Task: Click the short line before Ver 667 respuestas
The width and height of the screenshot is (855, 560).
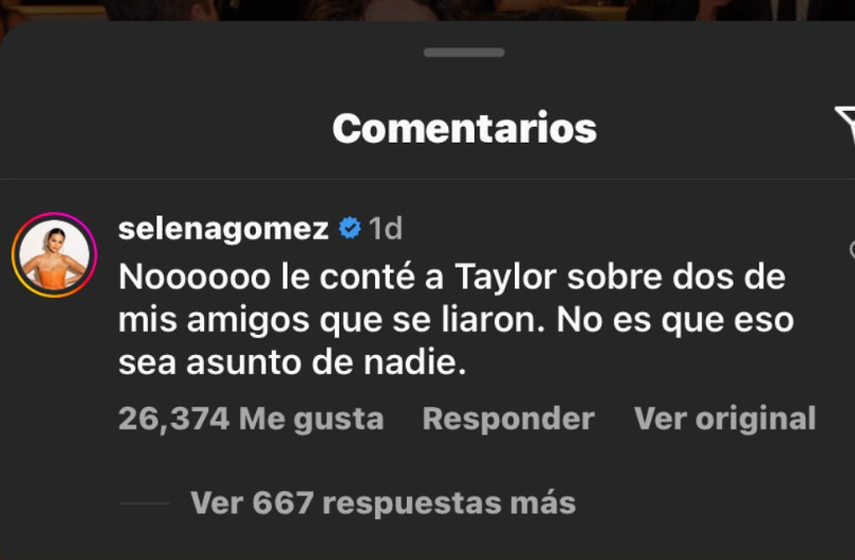Action: click(x=144, y=503)
